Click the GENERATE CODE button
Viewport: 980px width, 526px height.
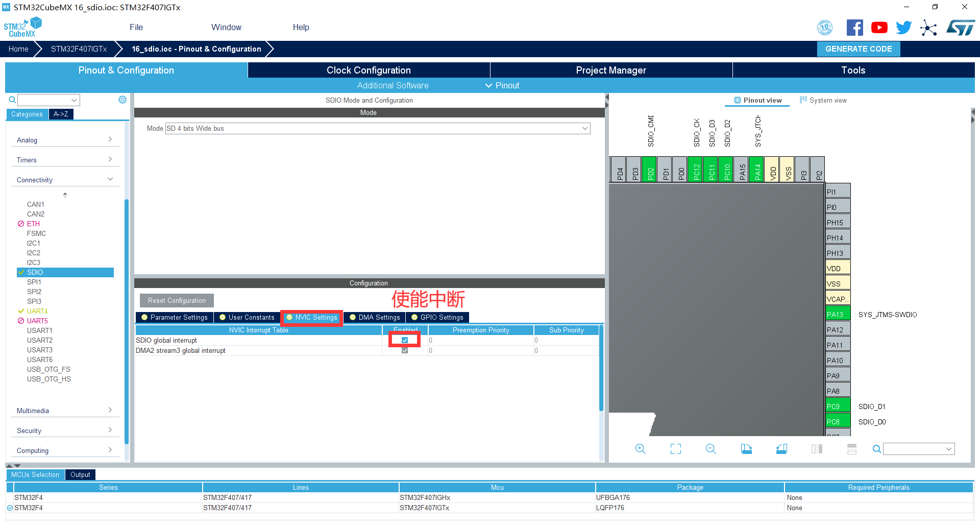[x=859, y=49]
